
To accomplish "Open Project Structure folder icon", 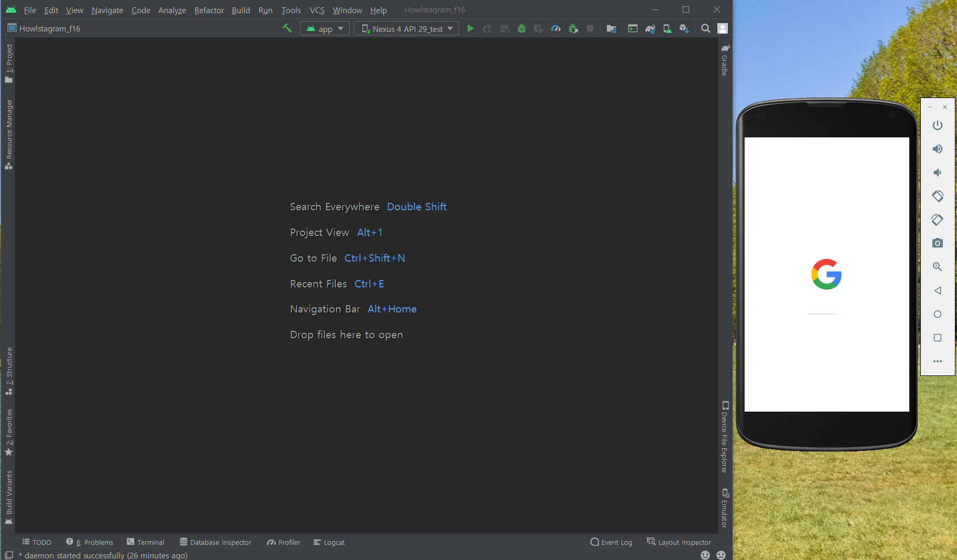I will (x=611, y=28).
